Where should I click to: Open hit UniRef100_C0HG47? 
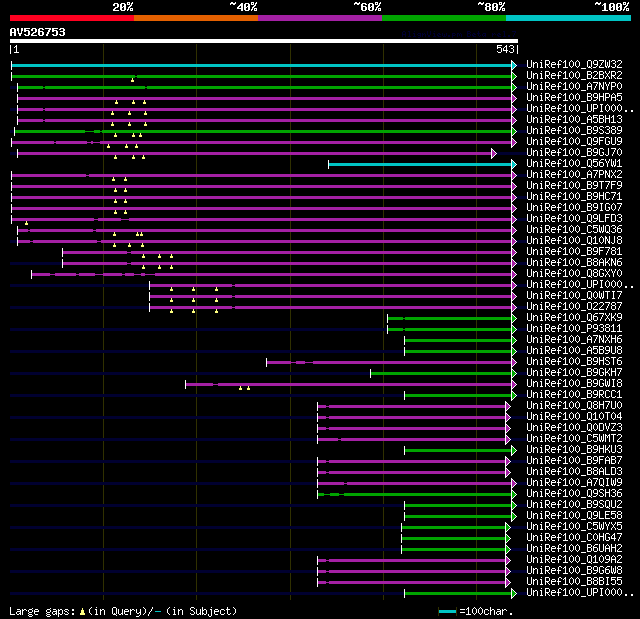coord(574,538)
